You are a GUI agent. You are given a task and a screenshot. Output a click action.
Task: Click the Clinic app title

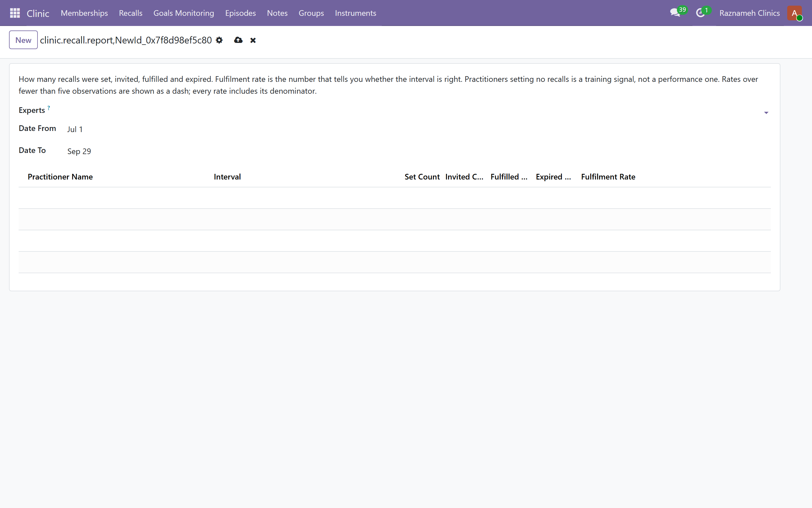tap(38, 14)
